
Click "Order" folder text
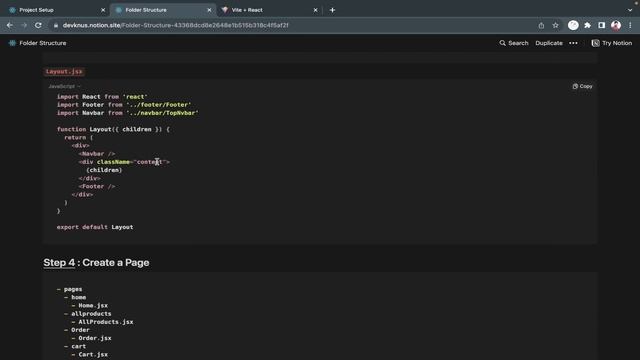80,330
